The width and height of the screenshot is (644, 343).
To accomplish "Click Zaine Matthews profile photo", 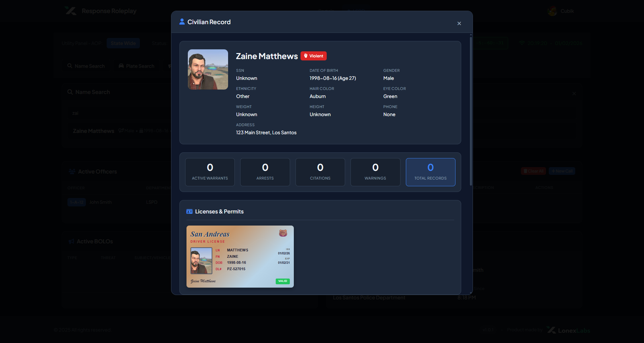I will coord(208,69).
